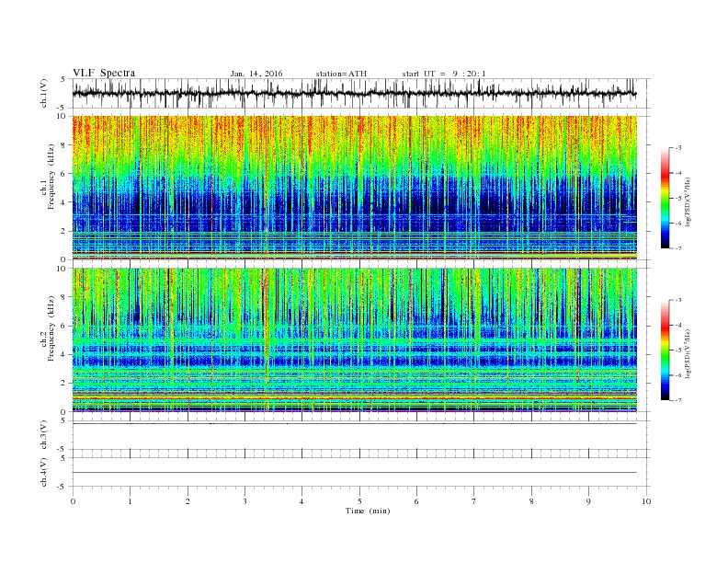728x563 pixels.
Task: Click the ch.1 voltage waveform trace
Action: pyautogui.click(x=355, y=93)
